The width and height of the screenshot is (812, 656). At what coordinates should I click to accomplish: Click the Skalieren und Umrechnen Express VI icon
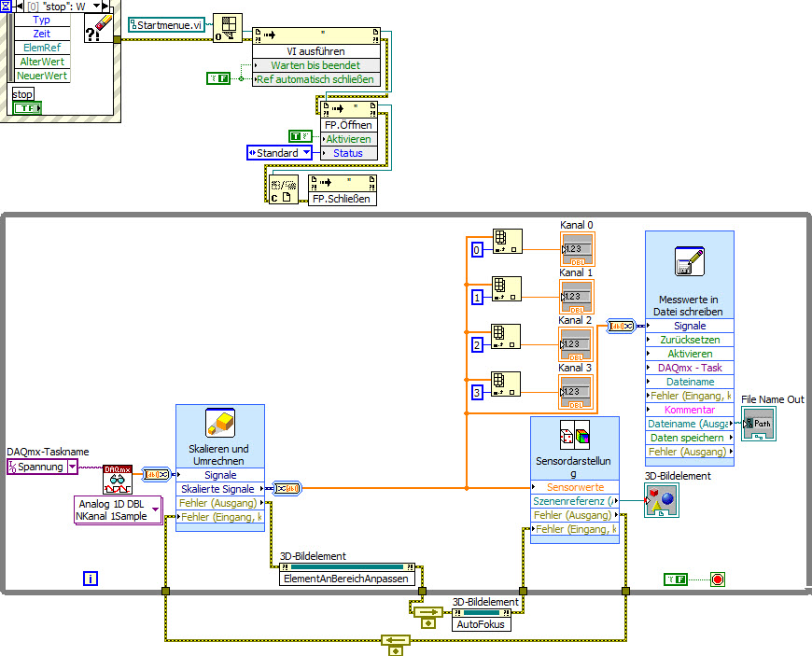click(x=220, y=423)
